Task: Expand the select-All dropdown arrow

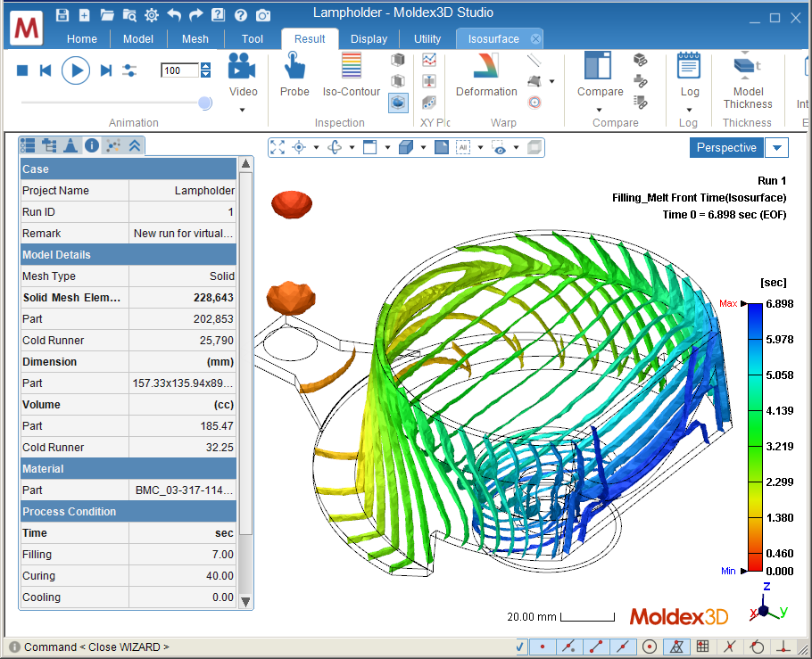Action: click(480, 147)
